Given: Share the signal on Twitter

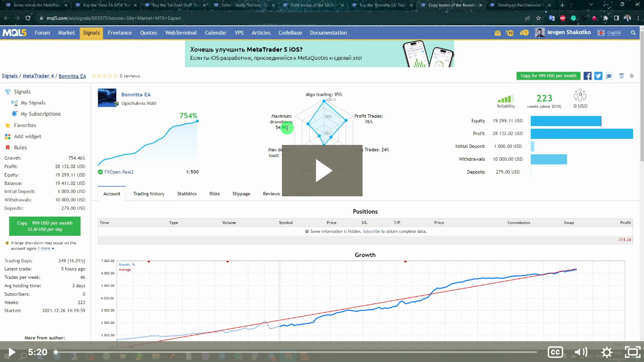Looking at the screenshot, I should (x=598, y=76).
